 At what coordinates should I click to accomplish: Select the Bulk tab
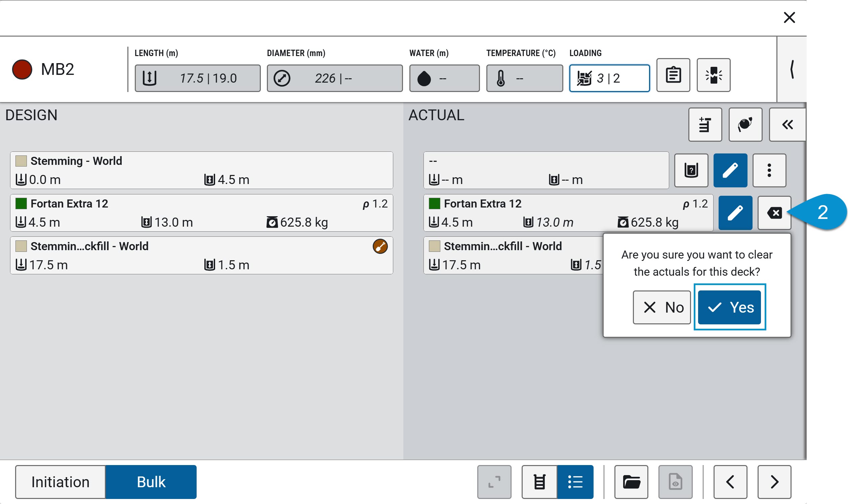tap(151, 482)
